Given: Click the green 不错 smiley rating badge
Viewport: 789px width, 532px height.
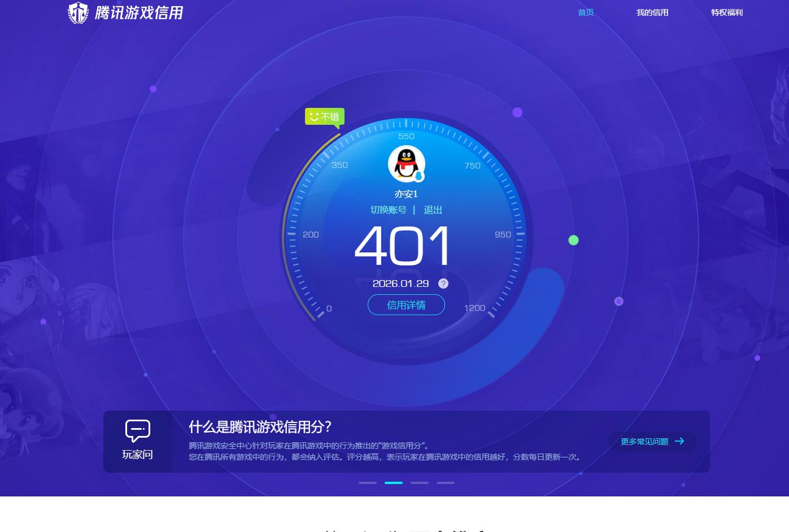Looking at the screenshot, I should click(324, 116).
